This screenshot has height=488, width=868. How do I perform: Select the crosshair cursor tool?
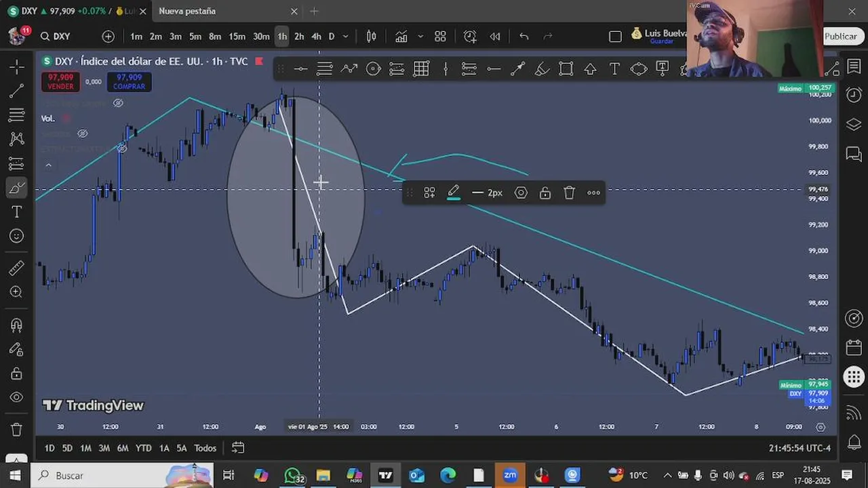[x=17, y=66]
